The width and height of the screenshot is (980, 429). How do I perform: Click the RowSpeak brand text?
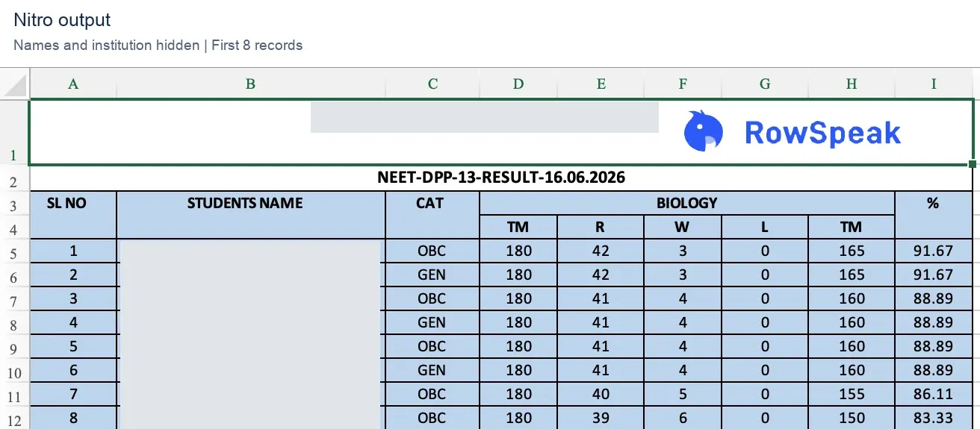coord(823,133)
